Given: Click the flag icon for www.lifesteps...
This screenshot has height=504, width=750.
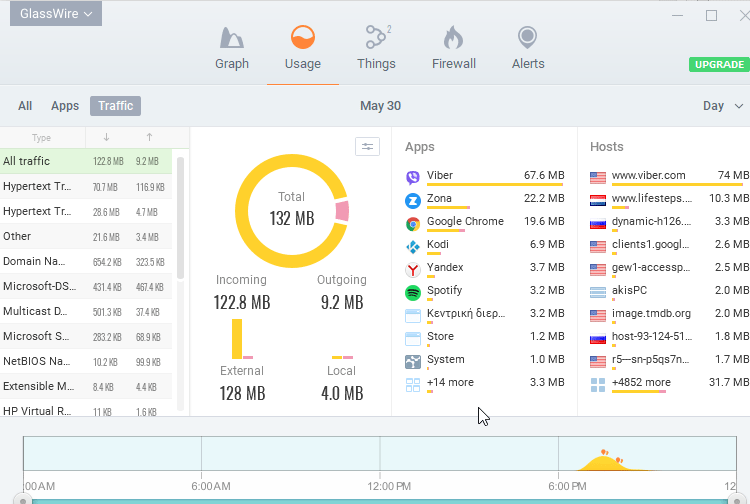Looking at the screenshot, I should coord(598,201).
